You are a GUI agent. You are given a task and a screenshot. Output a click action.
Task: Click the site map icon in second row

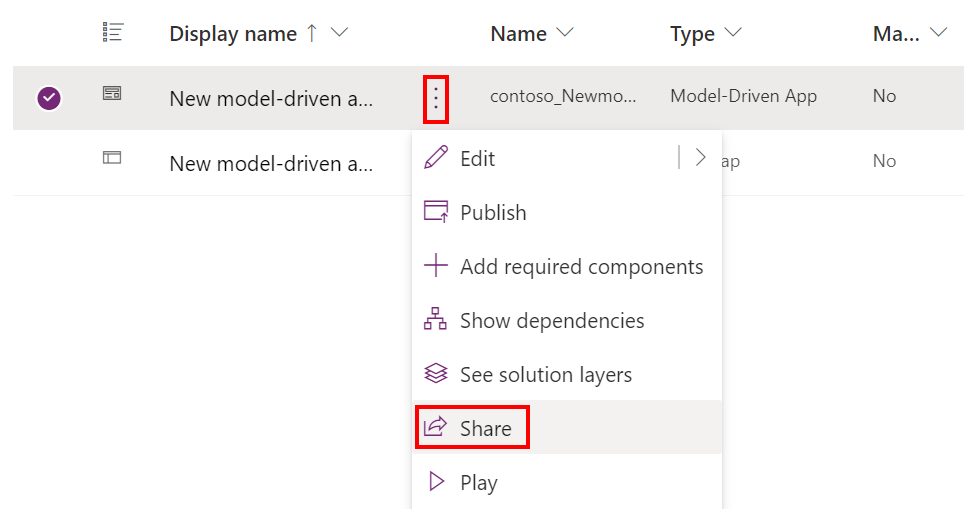[112, 158]
